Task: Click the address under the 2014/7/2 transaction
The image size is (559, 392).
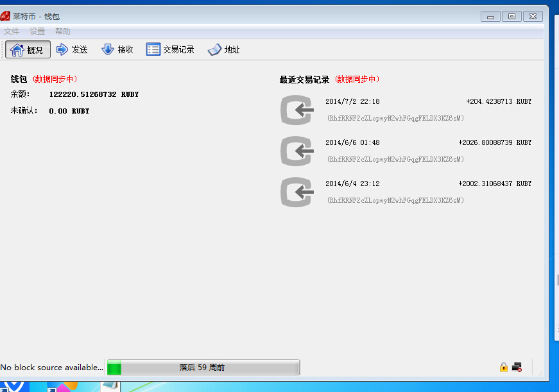Action: pos(395,118)
